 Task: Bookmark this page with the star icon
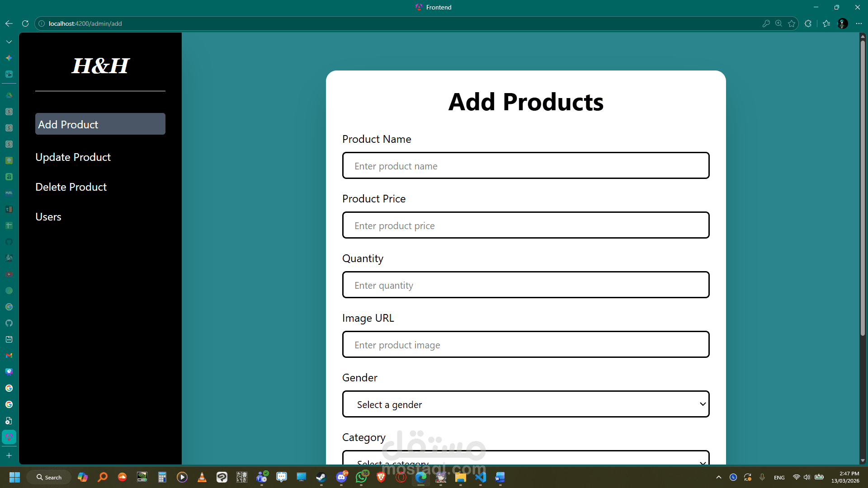(792, 23)
